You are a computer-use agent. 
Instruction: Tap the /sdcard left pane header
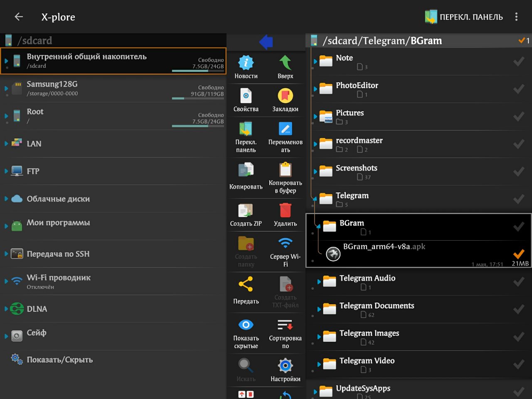[x=113, y=40]
